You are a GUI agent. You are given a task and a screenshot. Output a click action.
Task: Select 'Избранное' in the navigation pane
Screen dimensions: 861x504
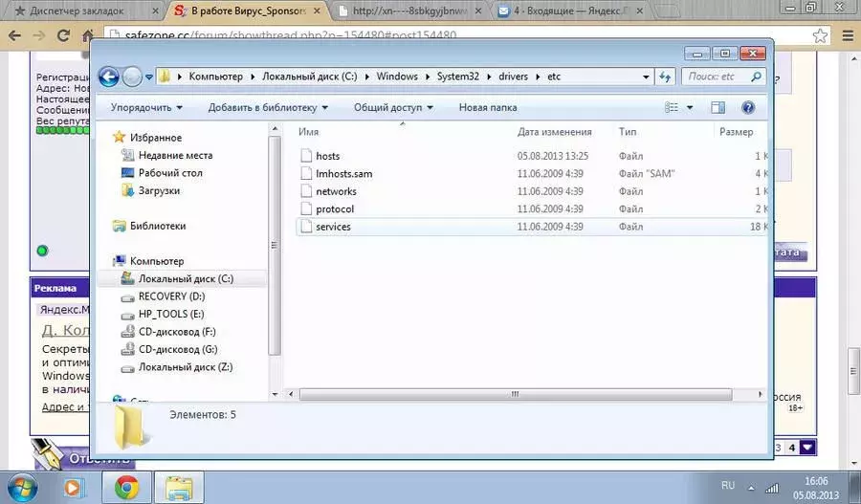[x=155, y=138]
